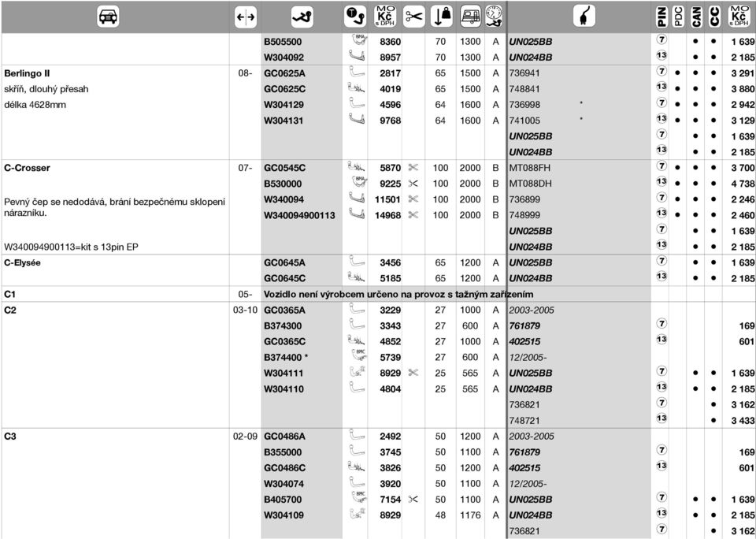Viewport: 756px width, 539px height.
Task: Click wiring kit number 741005
Action: click(x=524, y=121)
